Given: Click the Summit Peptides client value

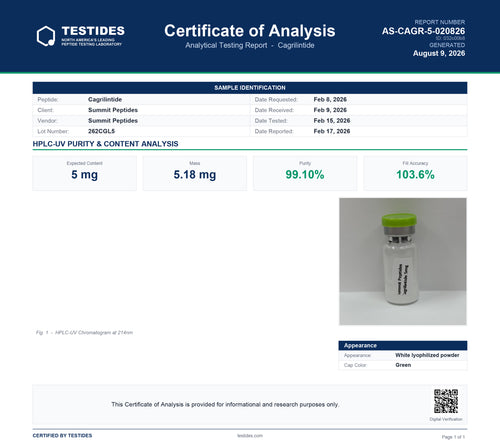Looking at the screenshot, I should (x=113, y=110).
